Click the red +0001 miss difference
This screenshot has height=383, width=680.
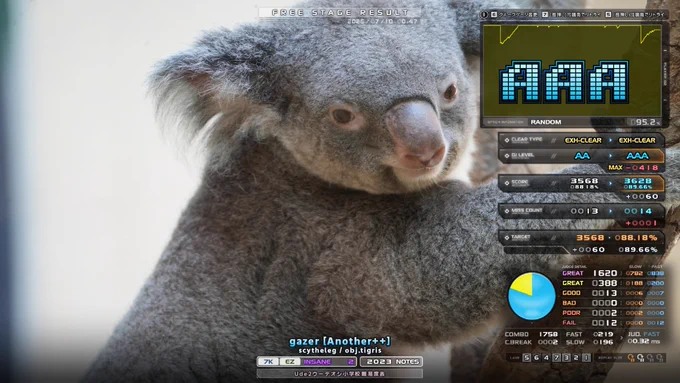pos(641,223)
